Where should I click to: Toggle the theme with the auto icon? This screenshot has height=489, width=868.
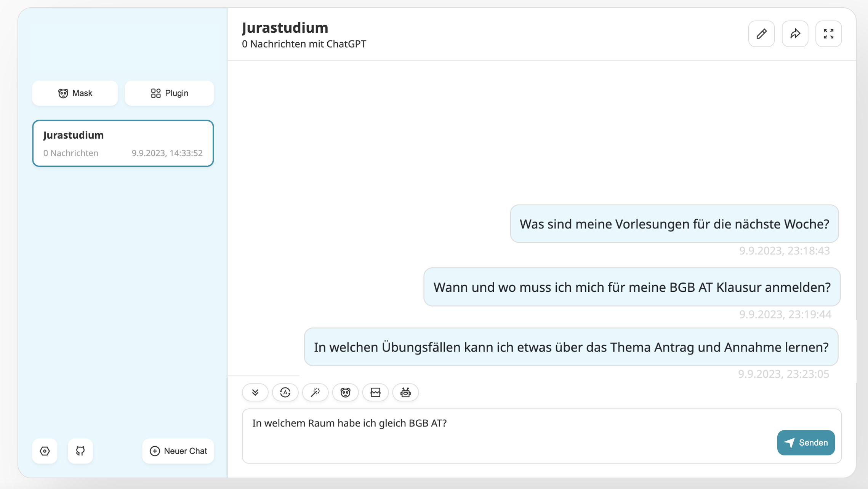click(285, 392)
